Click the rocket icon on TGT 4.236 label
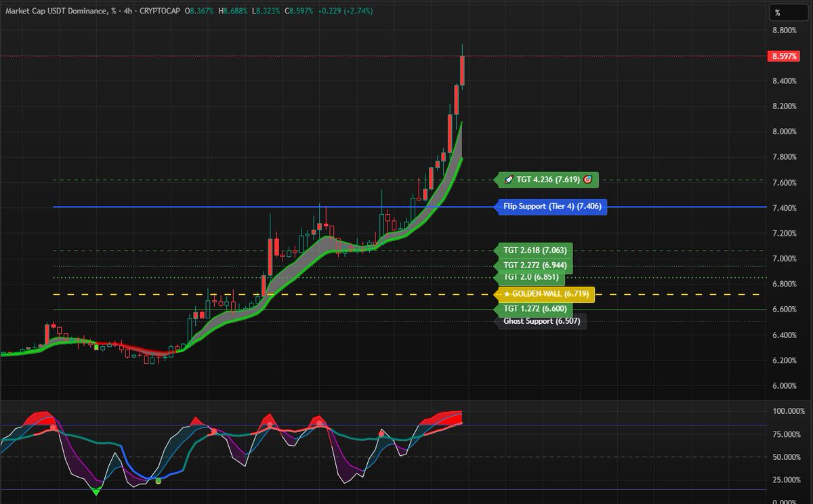This screenshot has width=813, height=504. click(509, 180)
